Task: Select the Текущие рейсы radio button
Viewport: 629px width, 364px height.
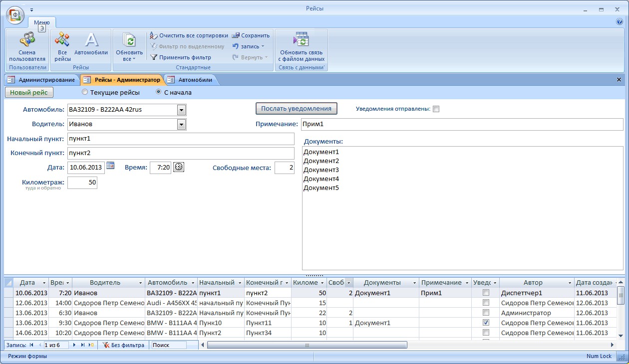Action: pyautogui.click(x=85, y=92)
